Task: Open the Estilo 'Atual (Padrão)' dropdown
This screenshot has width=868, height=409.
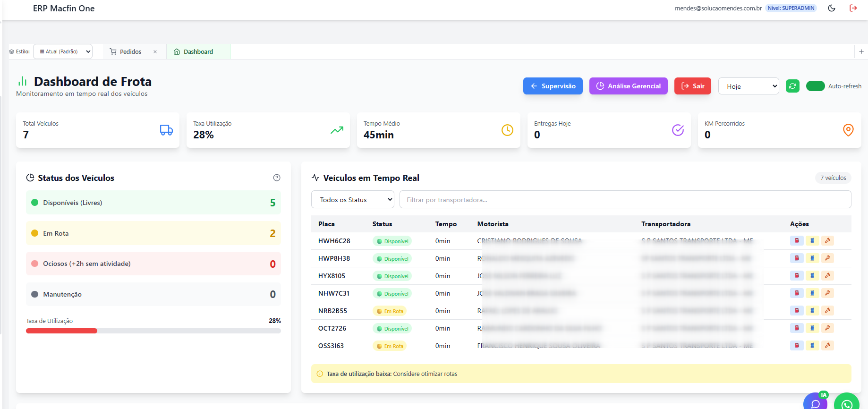Action: coord(63,51)
